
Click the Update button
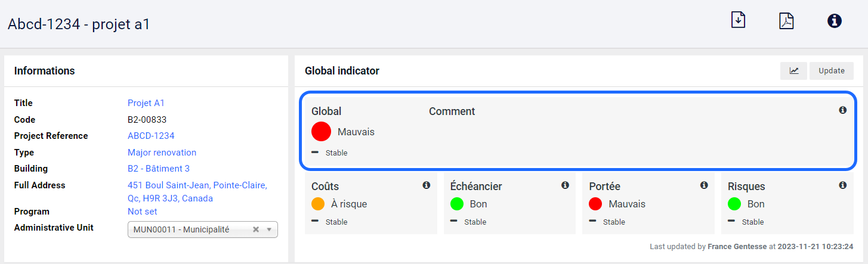832,71
